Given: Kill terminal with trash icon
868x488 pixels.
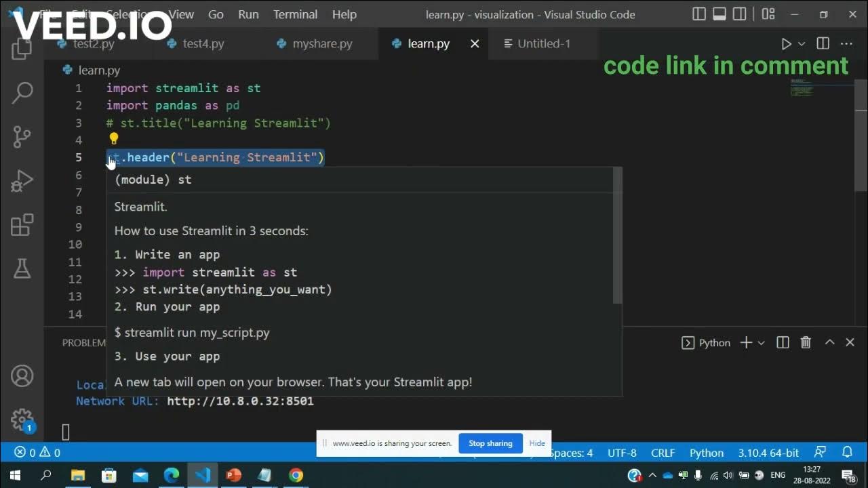Looking at the screenshot, I should point(806,342).
